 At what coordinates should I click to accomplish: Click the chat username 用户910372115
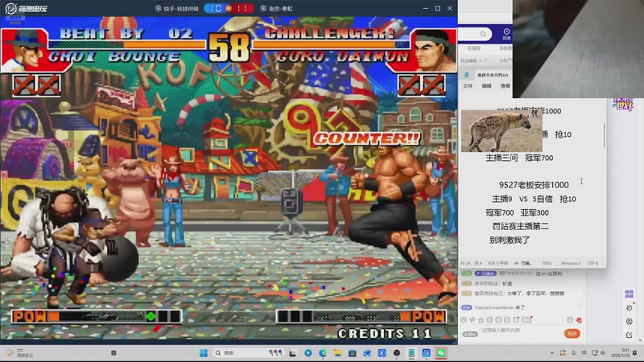(516, 274)
